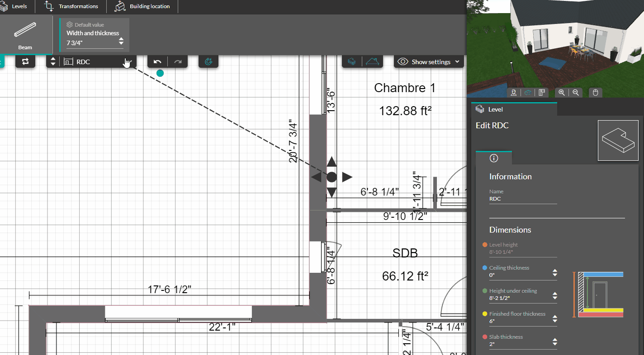This screenshot has width=644, height=355.
Task: Select the 3D aerial house view icon
Action: tap(527, 93)
